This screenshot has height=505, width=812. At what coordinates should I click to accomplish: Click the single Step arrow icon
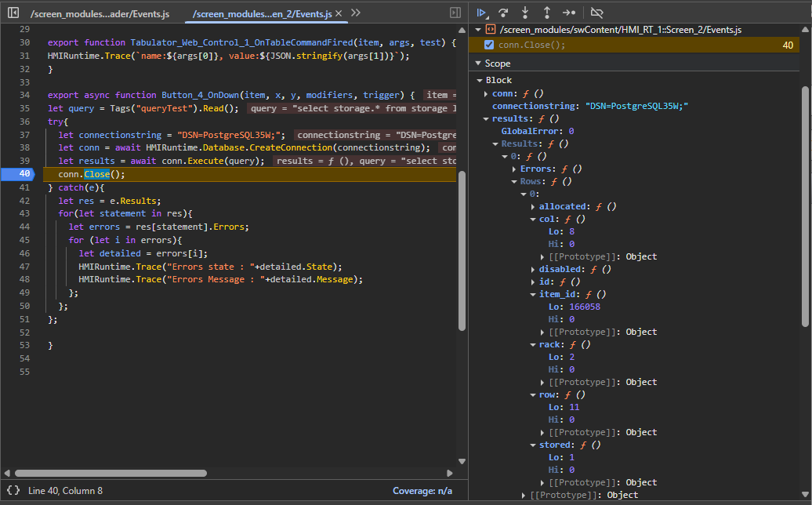pyautogui.click(x=569, y=13)
